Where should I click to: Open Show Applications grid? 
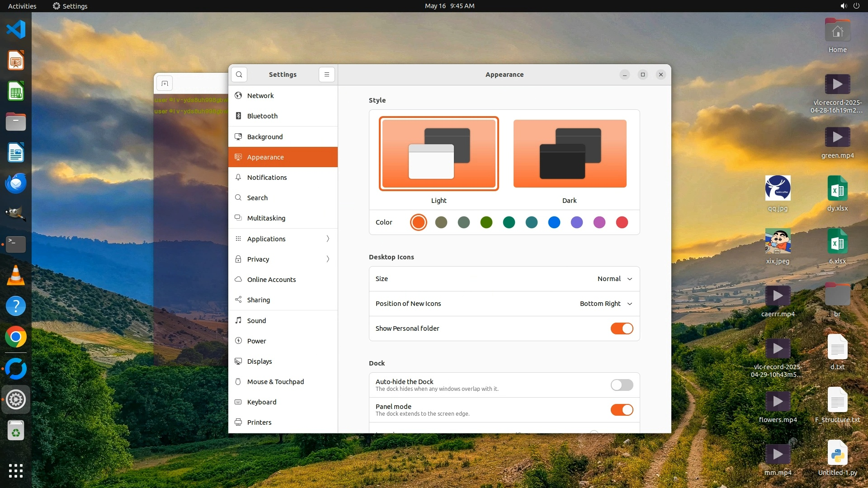click(x=16, y=471)
